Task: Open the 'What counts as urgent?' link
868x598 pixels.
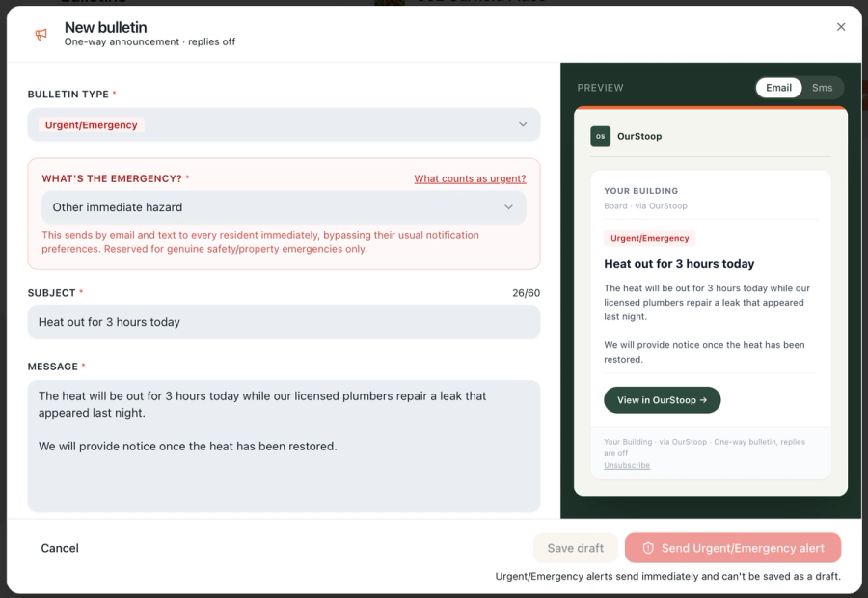Action: pyautogui.click(x=470, y=178)
